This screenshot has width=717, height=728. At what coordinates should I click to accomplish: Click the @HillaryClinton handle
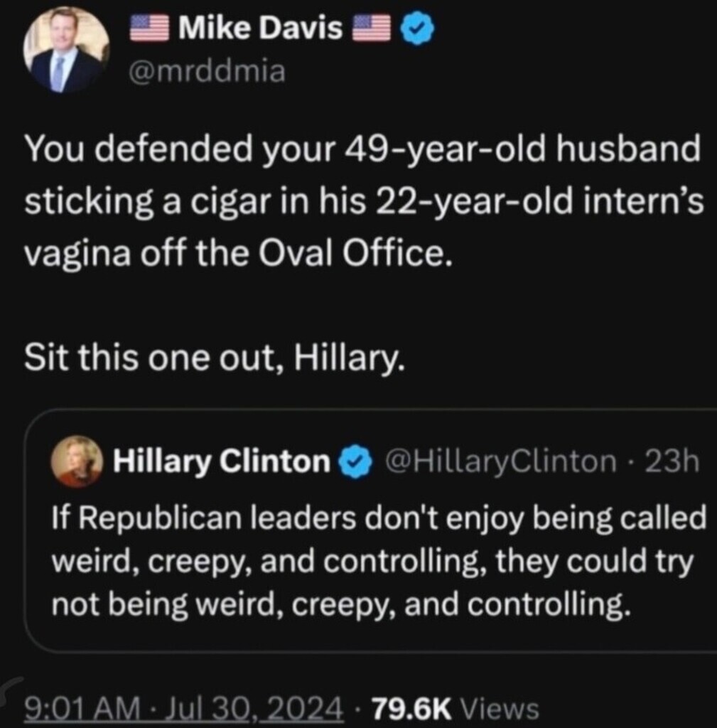click(500, 462)
